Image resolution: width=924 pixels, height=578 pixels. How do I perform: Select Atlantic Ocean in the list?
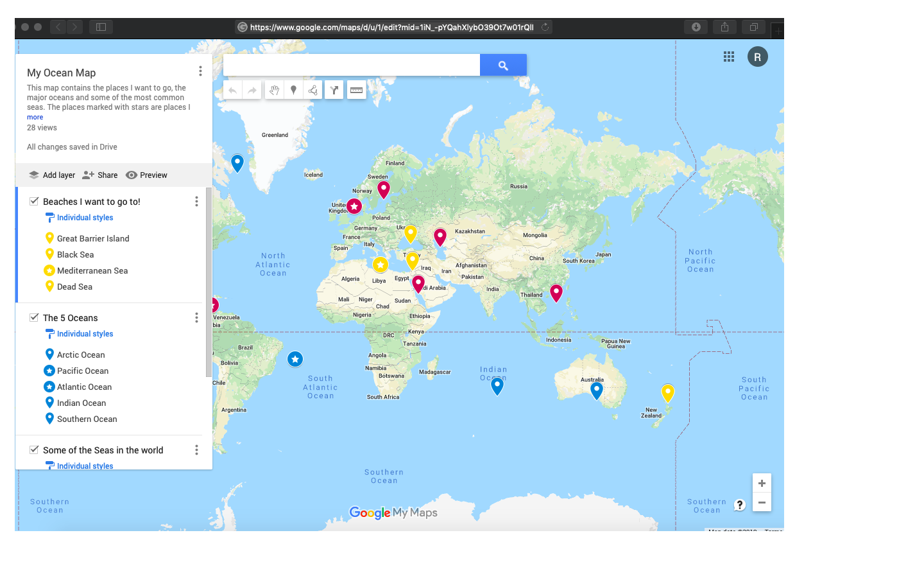[x=84, y=387]
